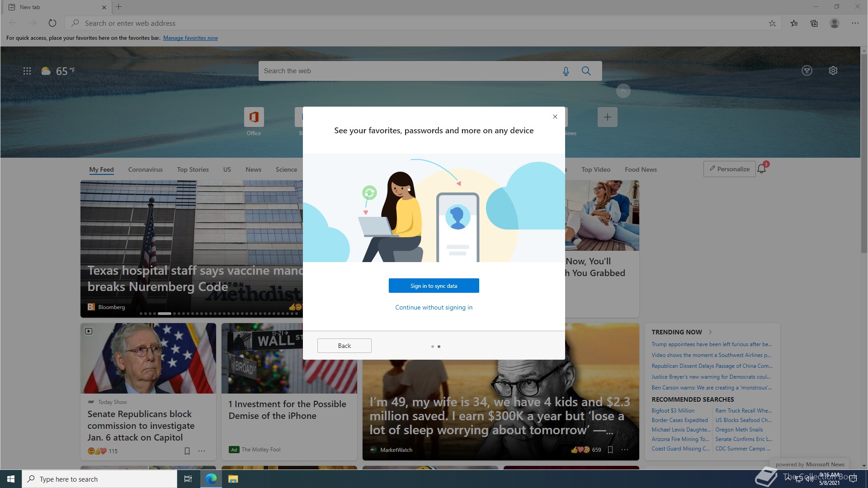
Task: Select first page dot in dialog
Action: 433,347
